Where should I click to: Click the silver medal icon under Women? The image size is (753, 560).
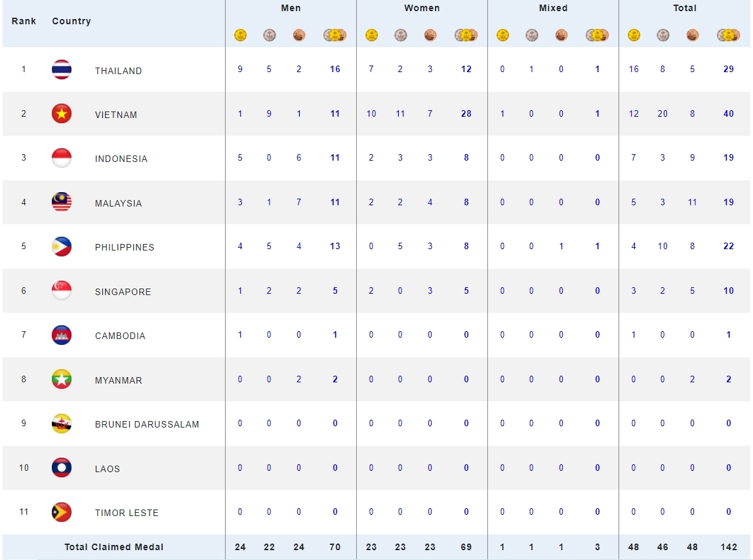(401, 35)
